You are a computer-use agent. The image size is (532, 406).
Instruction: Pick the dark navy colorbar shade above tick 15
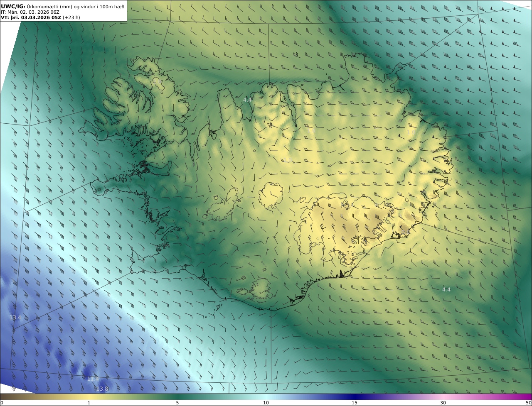pyautogui.click(x=355, y=396)
